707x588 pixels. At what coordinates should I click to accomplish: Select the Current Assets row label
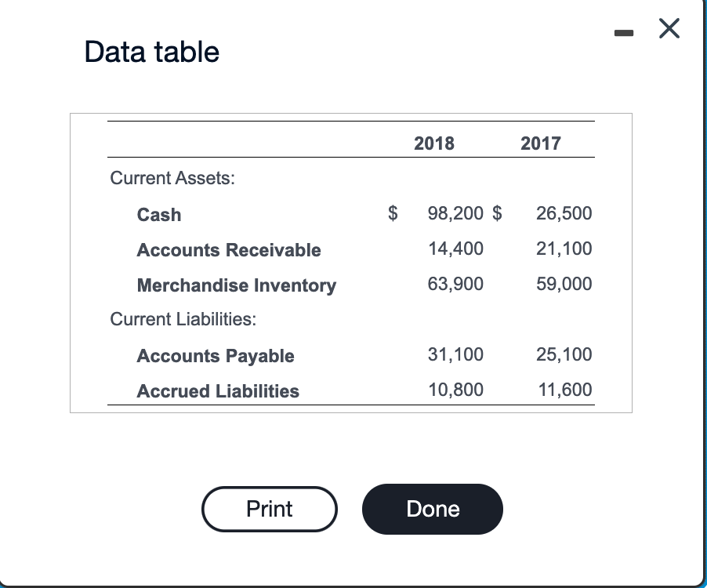171,178
